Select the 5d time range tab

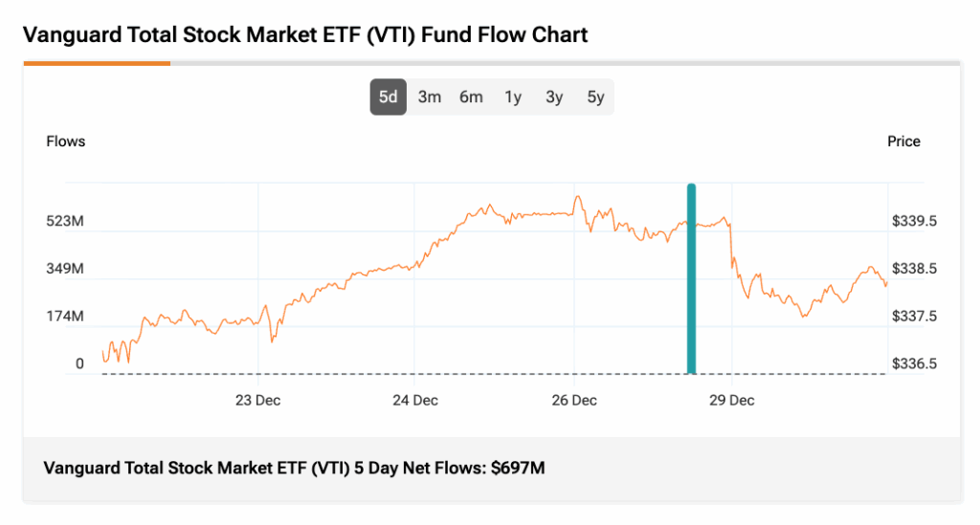tap(389, 97)
